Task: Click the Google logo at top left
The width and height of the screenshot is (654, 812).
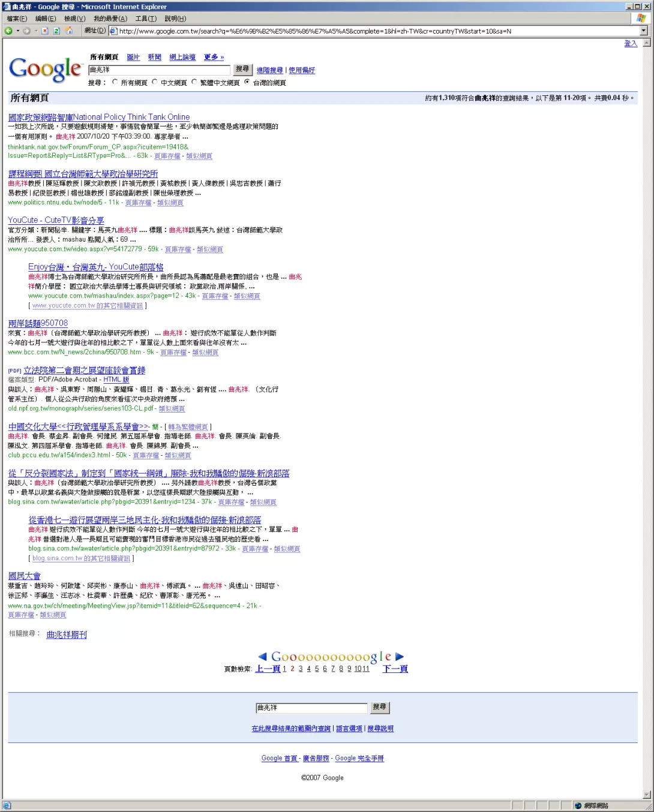Action: point(46,69)
